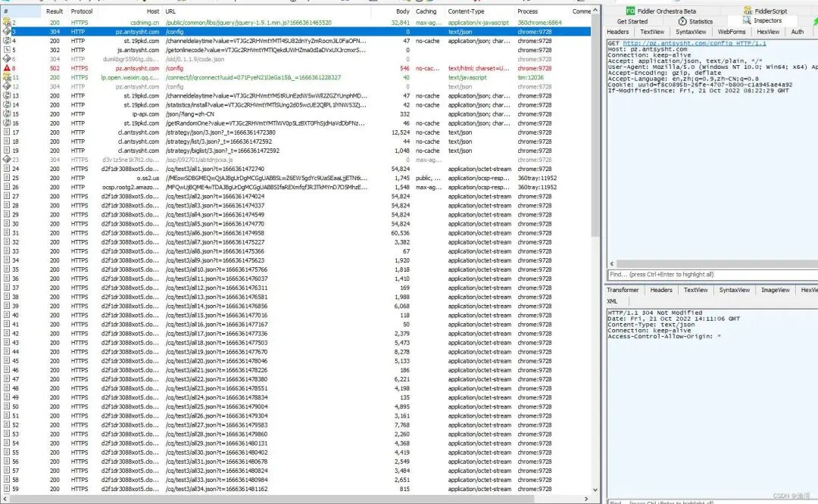The height and width of the screenshot is (504, 818).
Task: Select the ocsp.rootg2.amazo... session row
Action: 296,187
